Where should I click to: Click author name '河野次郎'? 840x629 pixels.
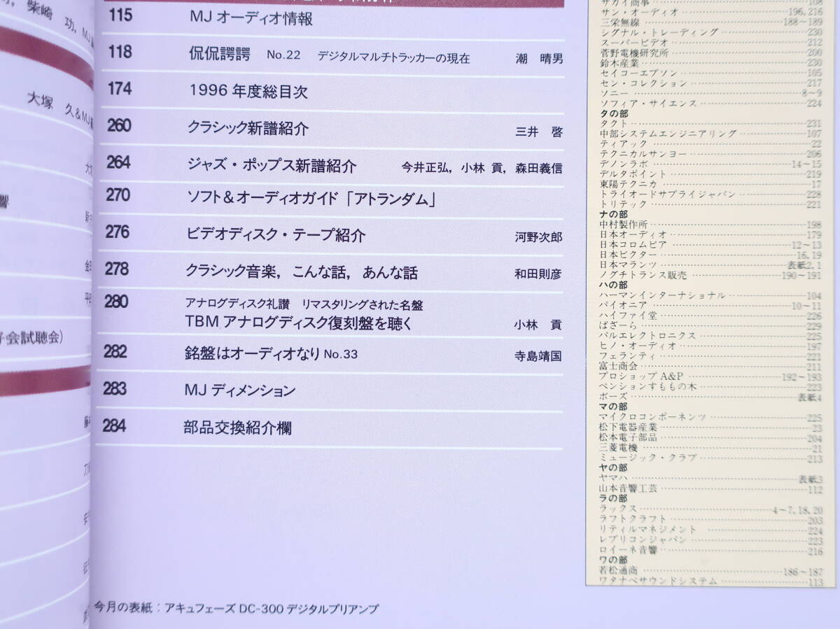(538, 238)
